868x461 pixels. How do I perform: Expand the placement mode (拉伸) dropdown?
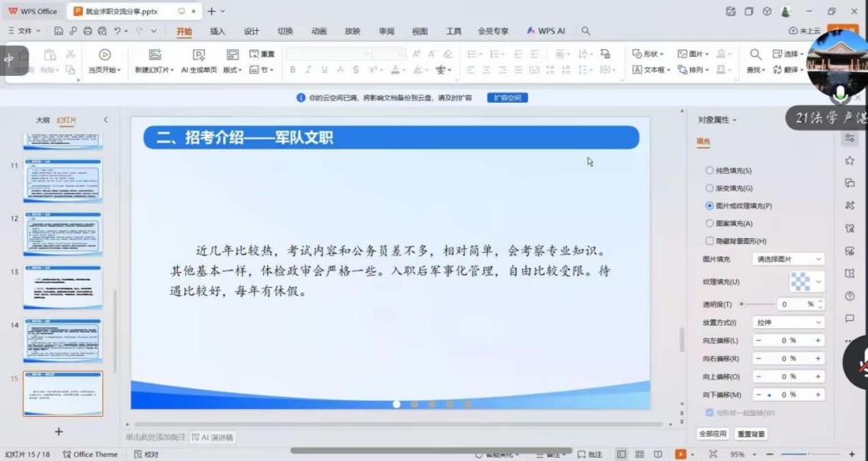[x=788, y=322]
